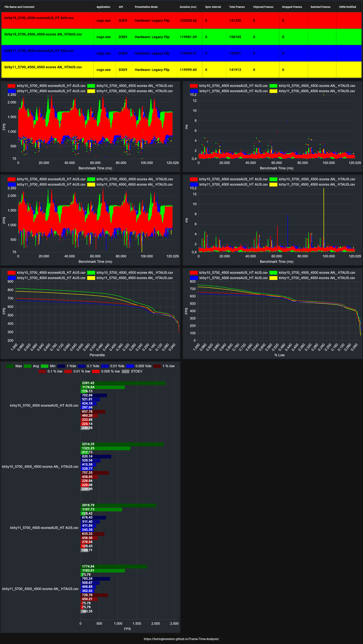Select the green row file name kirby10_5700_4500_4500 ecores
This screenshot has height=644, width=363.
click(x=43, y=34)
